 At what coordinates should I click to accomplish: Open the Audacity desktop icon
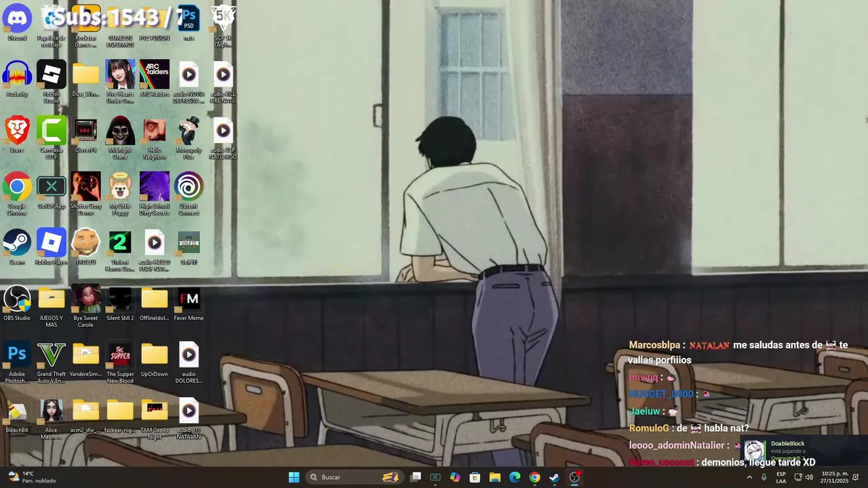17,79
